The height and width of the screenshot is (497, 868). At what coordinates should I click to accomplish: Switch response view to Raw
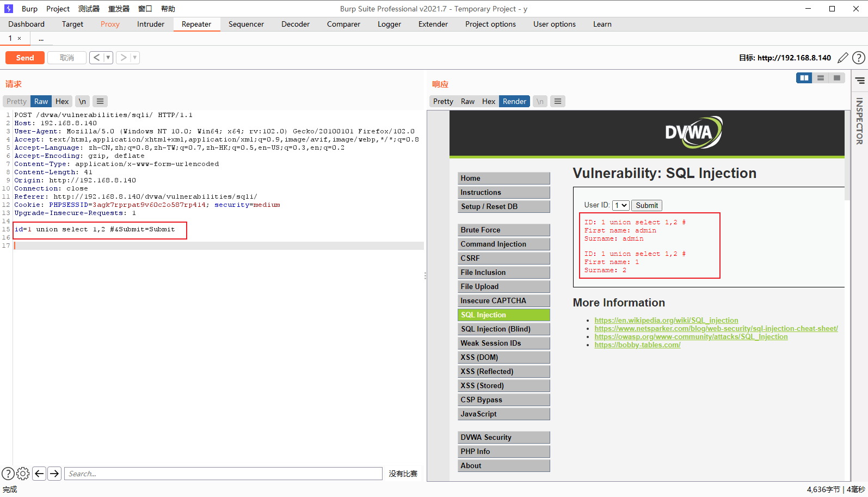pos(467,101)
